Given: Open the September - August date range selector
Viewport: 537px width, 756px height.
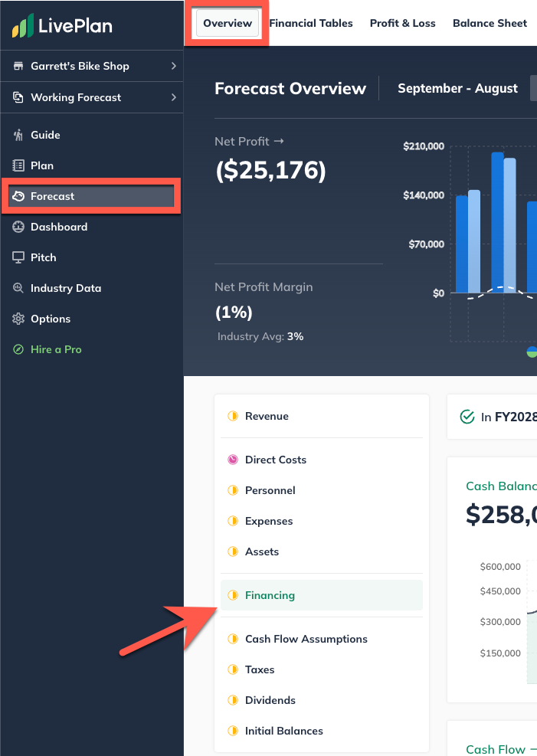Looking at the screenshot, I should (457, 88).
